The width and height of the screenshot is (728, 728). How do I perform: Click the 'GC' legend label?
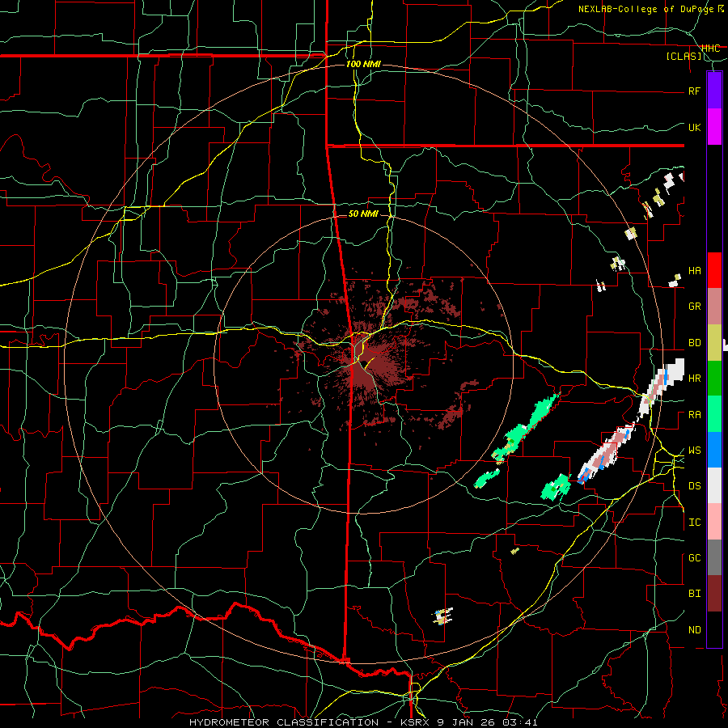(694, 558)
